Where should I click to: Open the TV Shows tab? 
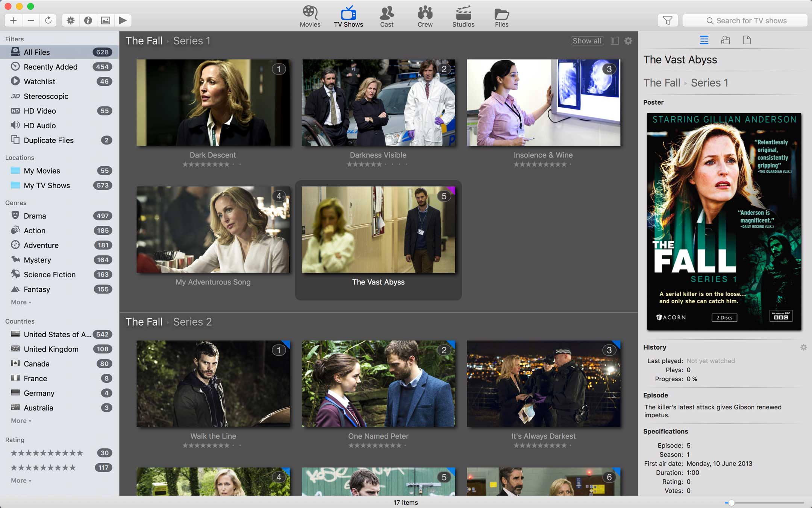(x=348, y=17)
